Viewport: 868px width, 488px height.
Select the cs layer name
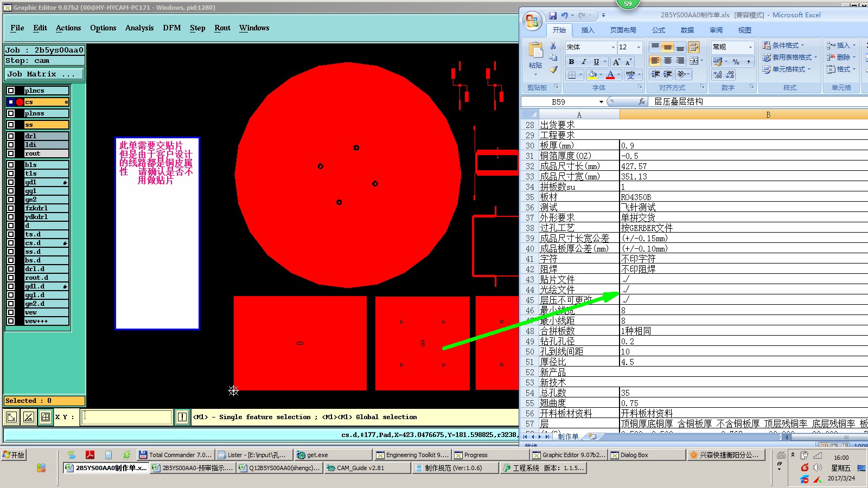pos(47,102)
